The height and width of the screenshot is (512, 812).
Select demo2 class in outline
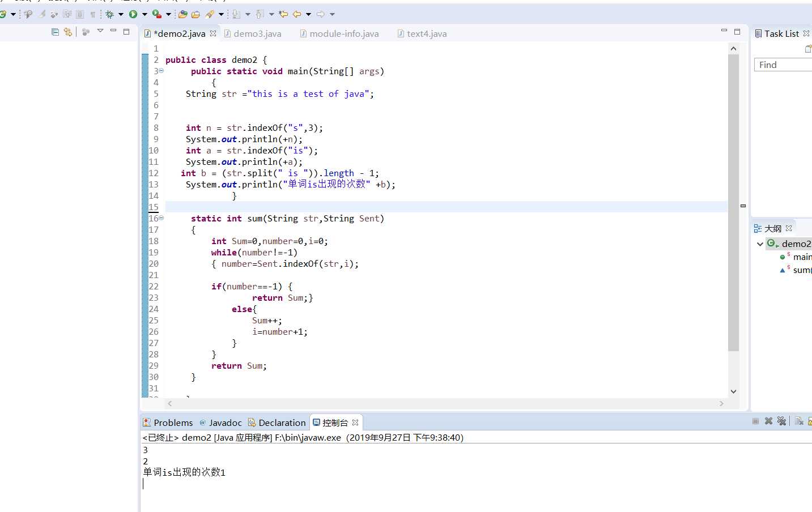coord(789,244)
